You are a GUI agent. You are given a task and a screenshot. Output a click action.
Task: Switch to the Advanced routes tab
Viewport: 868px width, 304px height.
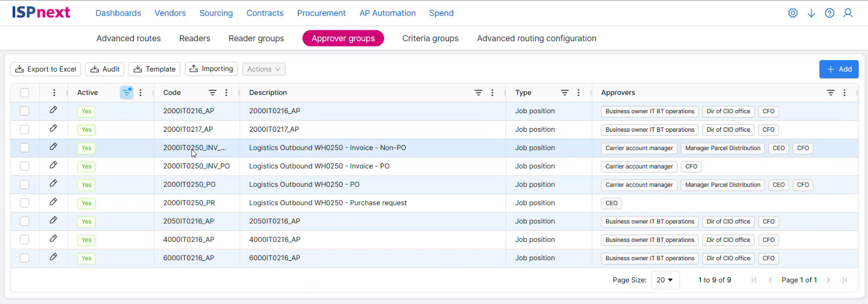coord(129,38)
